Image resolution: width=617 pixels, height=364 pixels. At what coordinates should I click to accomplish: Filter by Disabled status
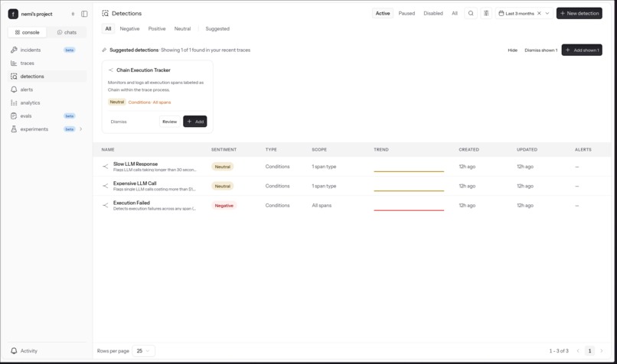[x=433, y=13]
